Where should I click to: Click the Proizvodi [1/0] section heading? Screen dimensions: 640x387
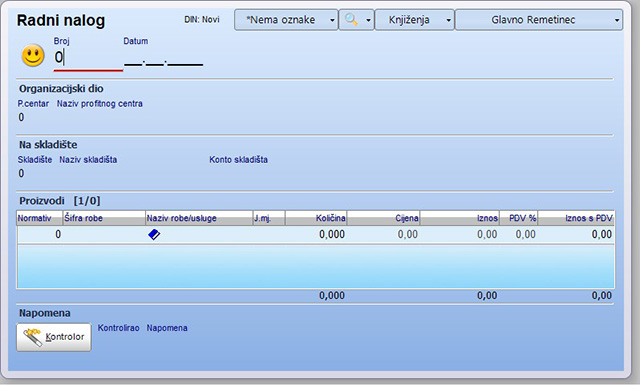[x=60, y=201]
